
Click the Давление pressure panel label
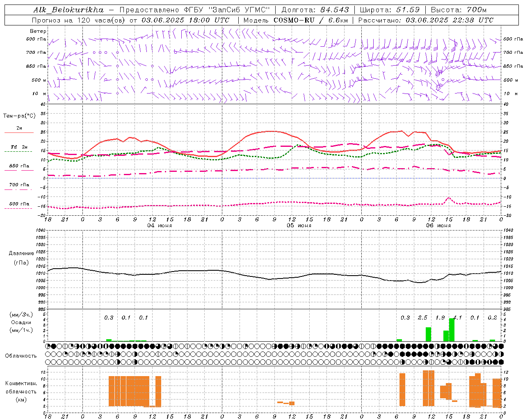tap(21, 253)
